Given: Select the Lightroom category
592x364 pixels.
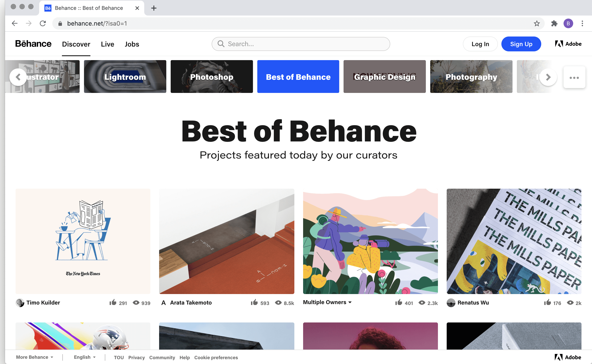Looking at the screenshot, I should pos(125,77).
